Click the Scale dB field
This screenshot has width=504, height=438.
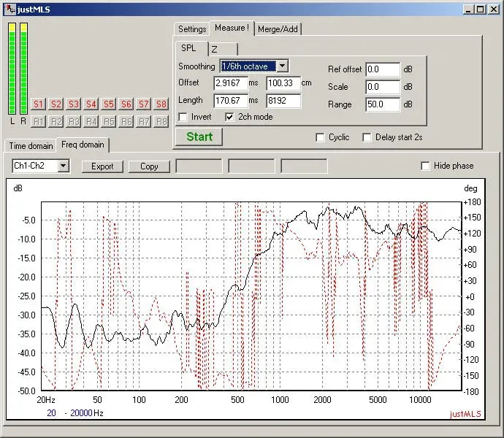click(383, 87)
